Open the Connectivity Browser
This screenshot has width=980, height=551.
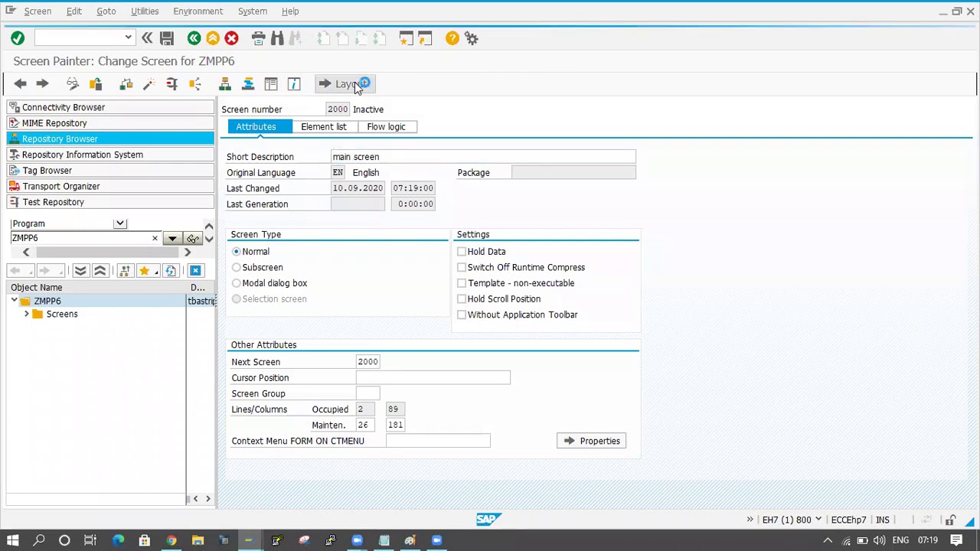(x=111, y=107)
